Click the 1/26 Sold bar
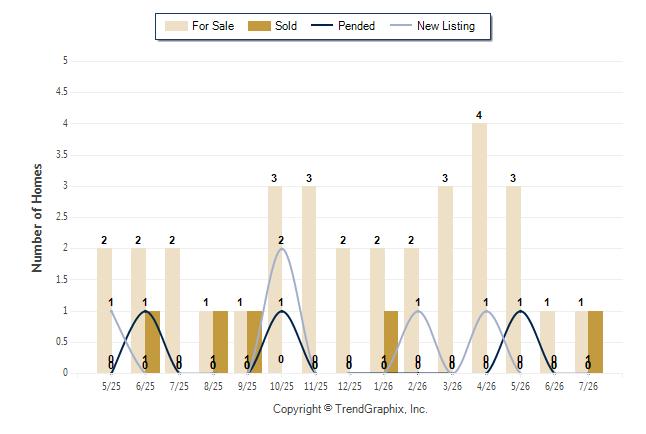Image resolution: width=646 pixels, height=434 pixels. click(391, 342)
